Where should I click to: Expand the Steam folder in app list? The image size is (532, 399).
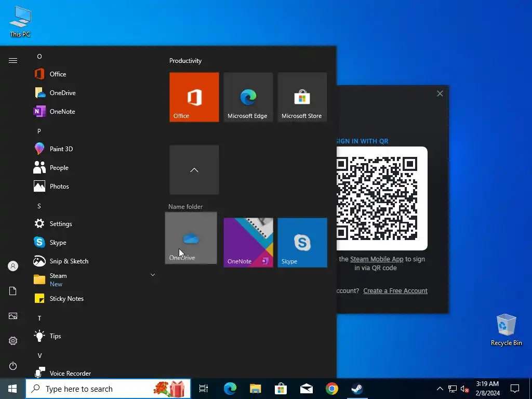pos(153,275)
